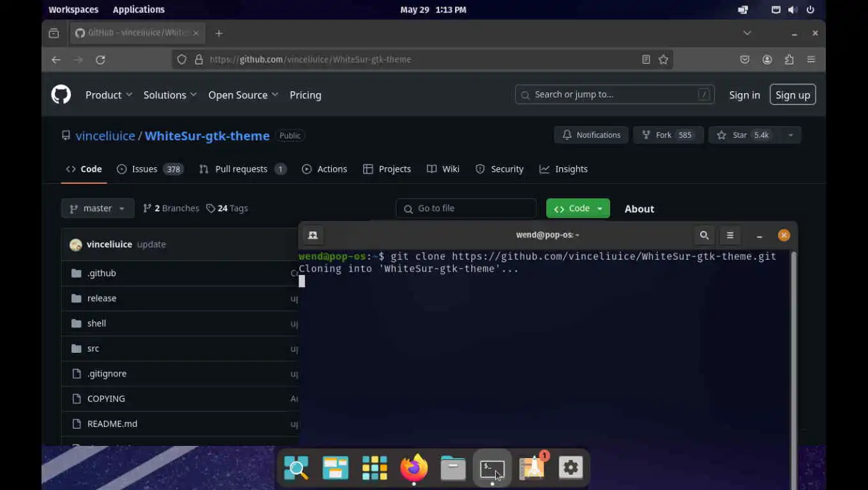Open the COPYING file

(x=106, y=399)
